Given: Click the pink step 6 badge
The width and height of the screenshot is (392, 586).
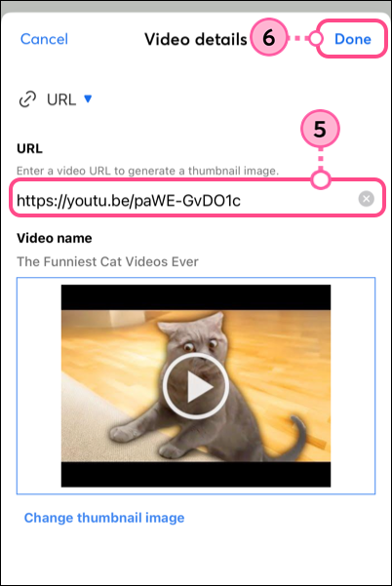Looking at the screenshot, I should pyautogui.click(x=269, y=37).
